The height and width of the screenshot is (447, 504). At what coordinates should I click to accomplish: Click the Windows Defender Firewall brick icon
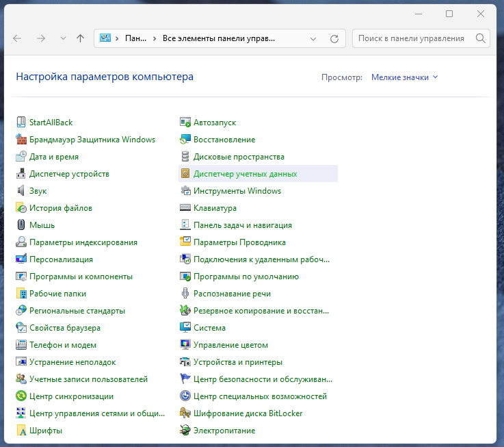point(21,140)
